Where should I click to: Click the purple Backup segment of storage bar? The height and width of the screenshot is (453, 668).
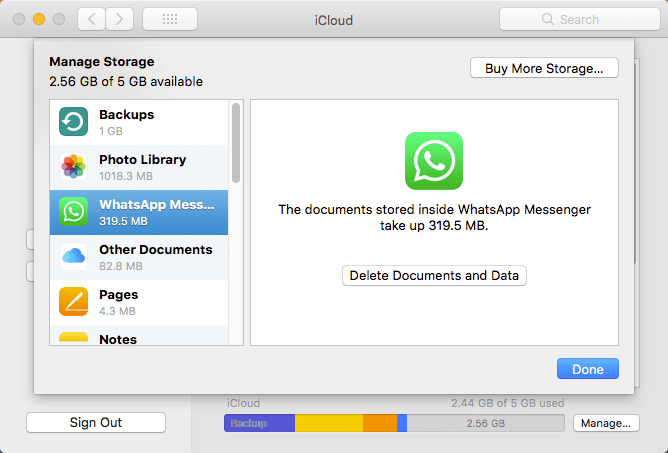(x=259, y=423)
